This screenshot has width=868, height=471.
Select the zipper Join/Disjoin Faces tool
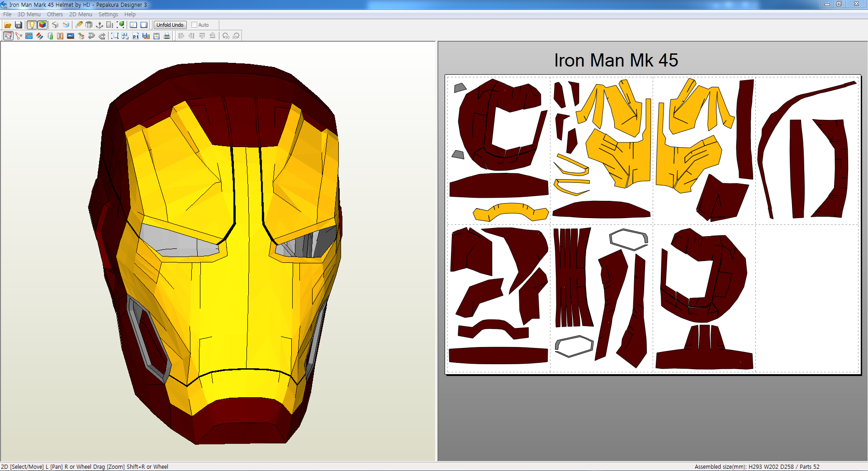29,36
